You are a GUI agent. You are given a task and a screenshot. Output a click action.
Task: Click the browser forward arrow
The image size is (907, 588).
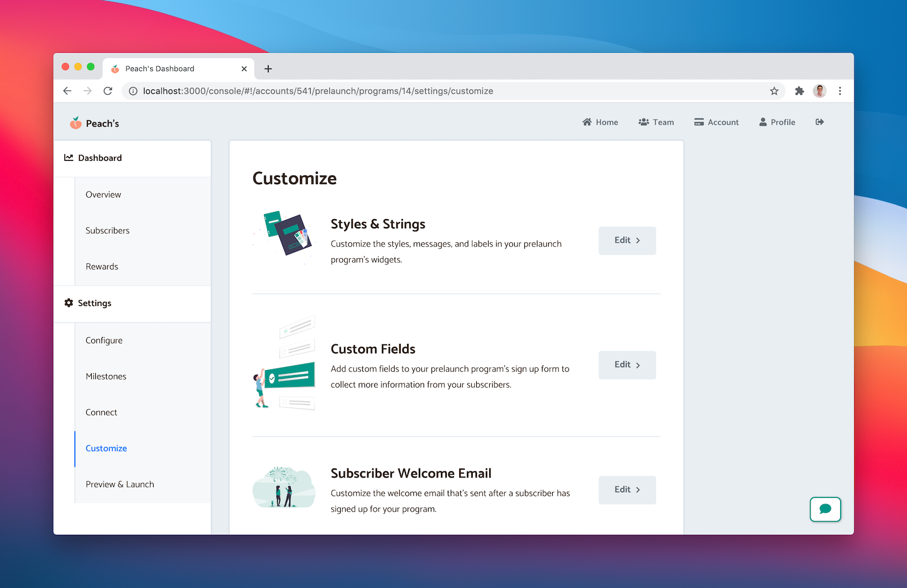point(87,91)
